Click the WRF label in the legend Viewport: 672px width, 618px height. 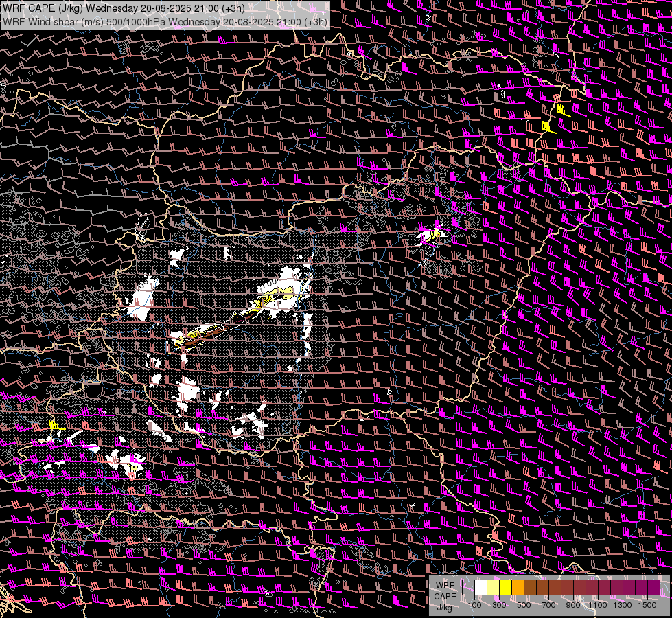click(x=445, y=586)
